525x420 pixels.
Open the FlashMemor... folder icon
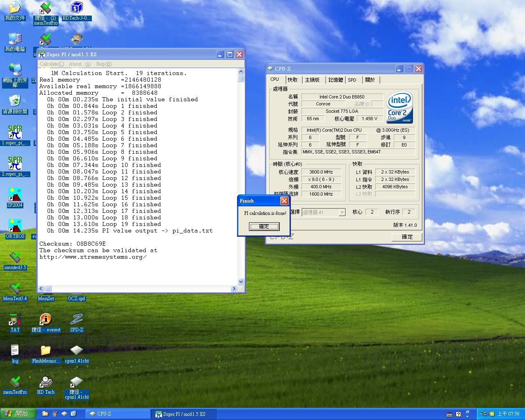coord(46,354)
